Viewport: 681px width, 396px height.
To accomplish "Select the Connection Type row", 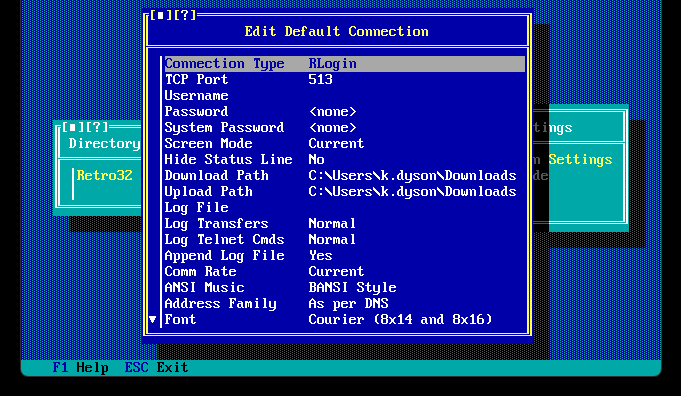I will (x=345, y=64).
